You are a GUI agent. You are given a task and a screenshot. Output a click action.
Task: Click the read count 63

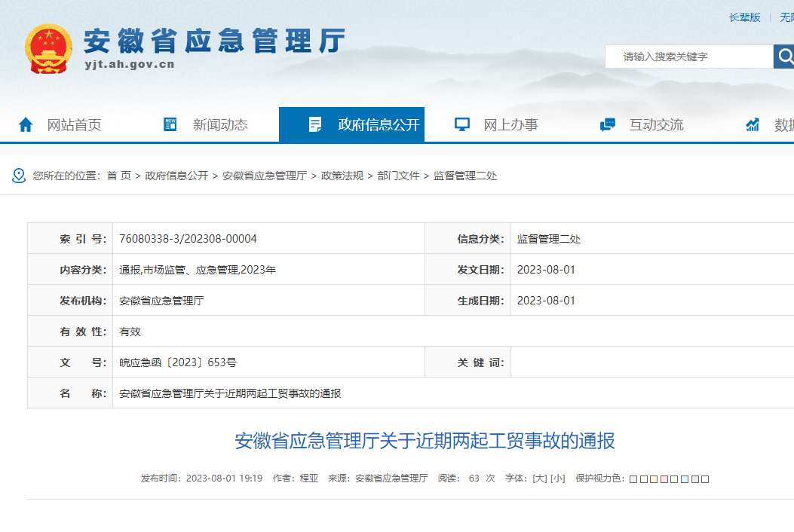(474, 478)
